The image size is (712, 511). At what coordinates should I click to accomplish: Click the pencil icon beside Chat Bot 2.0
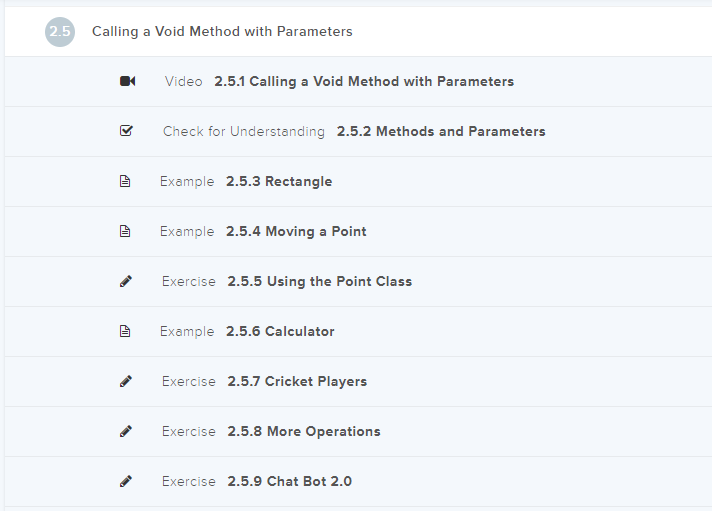pos(125,481)
